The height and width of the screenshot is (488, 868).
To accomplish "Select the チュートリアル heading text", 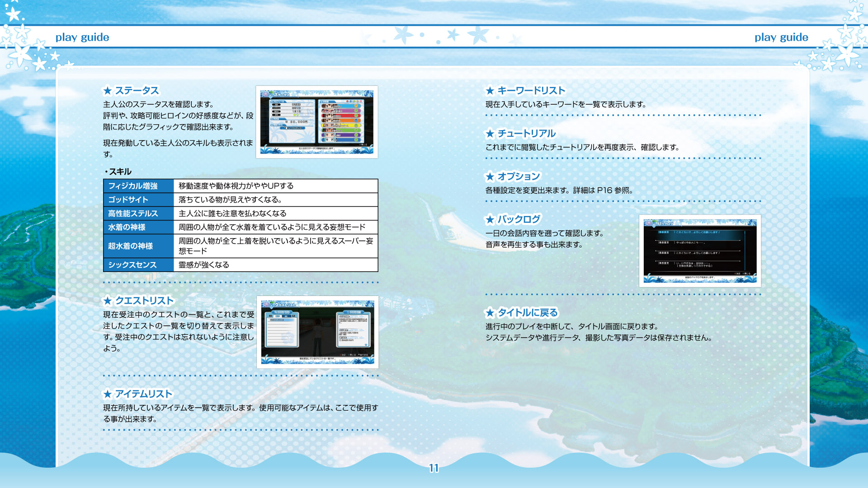I will click(527, 134).
